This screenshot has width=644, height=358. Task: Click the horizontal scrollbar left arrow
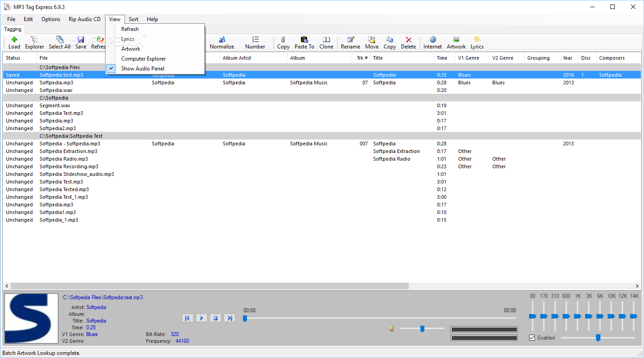click(7, 286)
